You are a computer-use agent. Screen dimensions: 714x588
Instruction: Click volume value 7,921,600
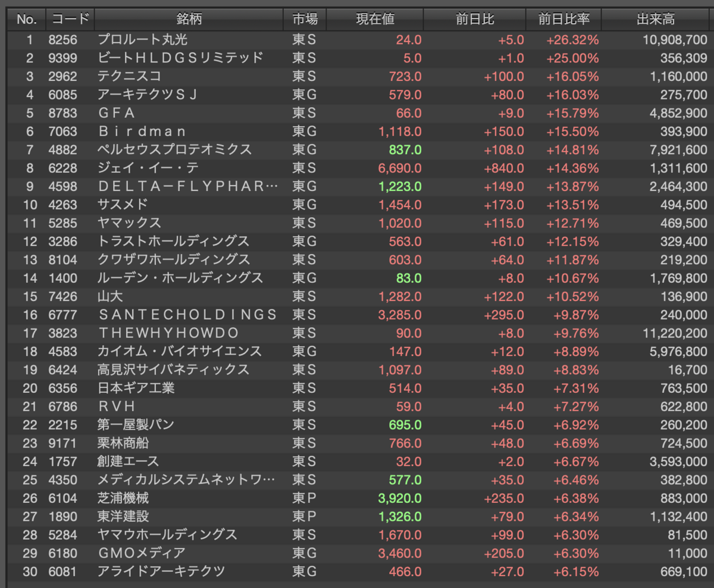679,150
